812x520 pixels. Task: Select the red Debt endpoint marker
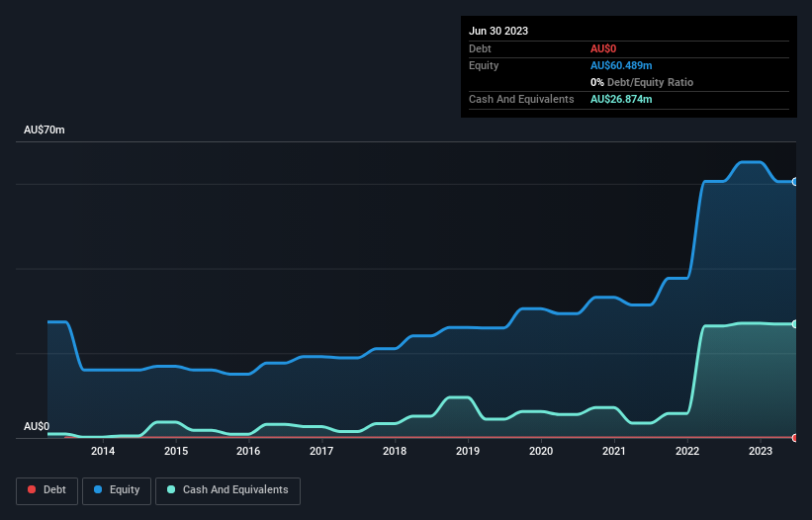click(x=795, y=438)
